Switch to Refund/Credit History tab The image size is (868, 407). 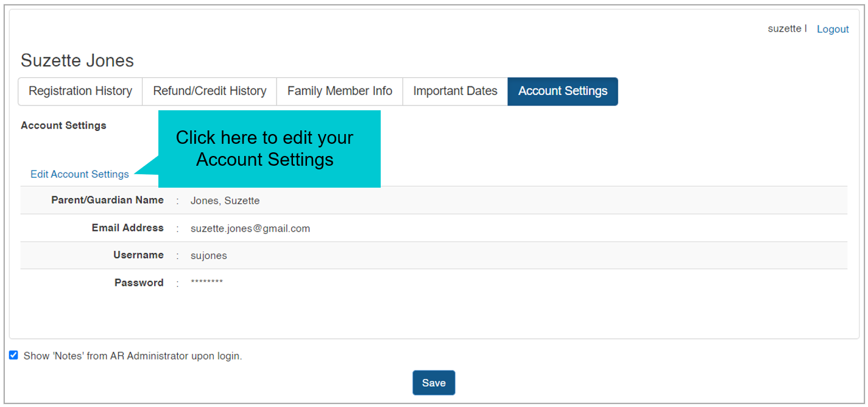coord(210,91)
